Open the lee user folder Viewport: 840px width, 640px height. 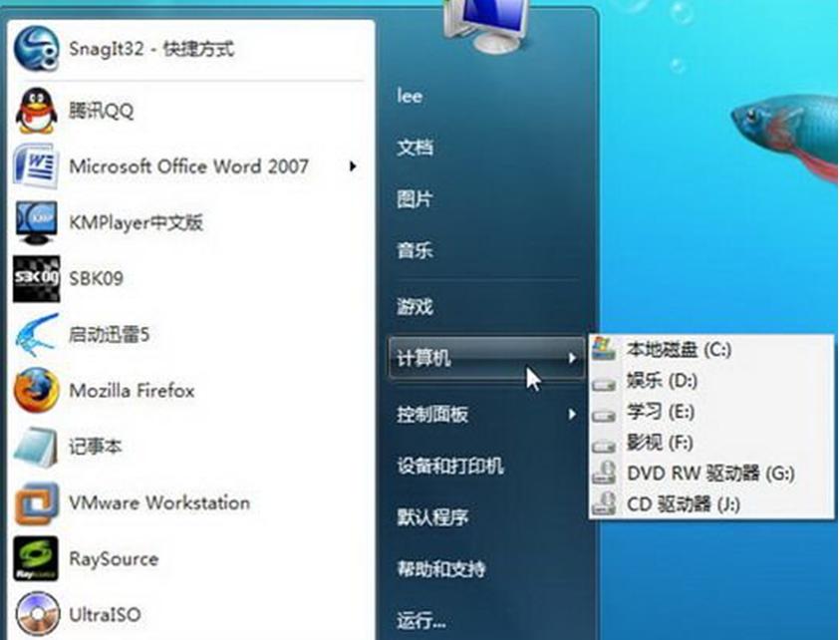pos(410,96)
